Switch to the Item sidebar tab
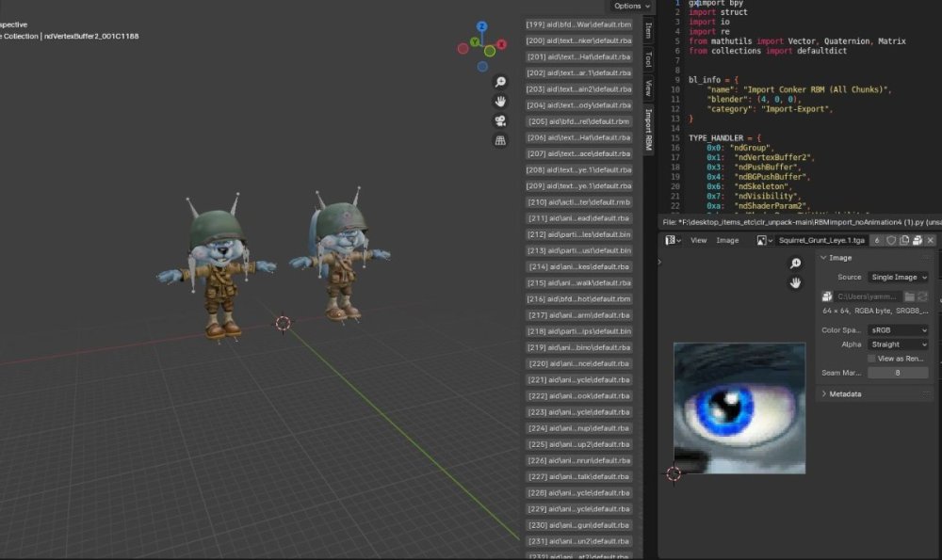This screenshot has height=560, width=942. 648,30
